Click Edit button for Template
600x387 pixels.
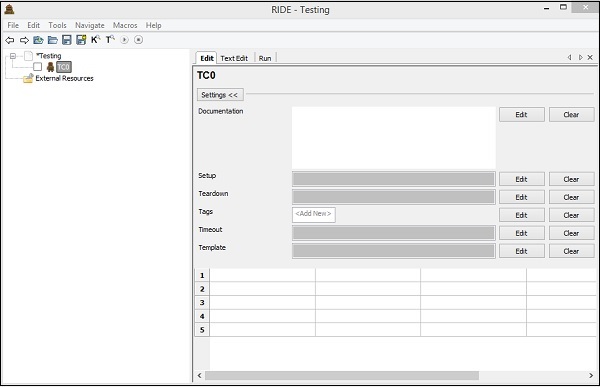tap(522, 251)
